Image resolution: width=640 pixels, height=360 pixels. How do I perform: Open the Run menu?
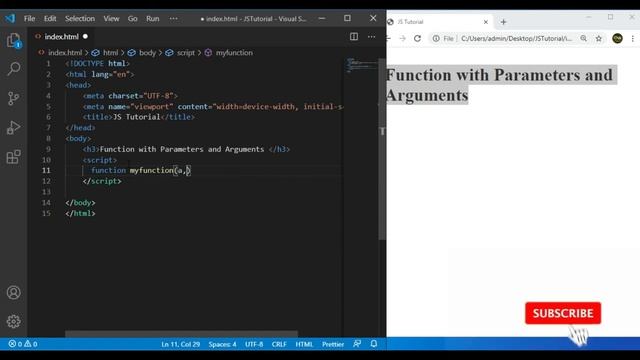click(153, 18)
